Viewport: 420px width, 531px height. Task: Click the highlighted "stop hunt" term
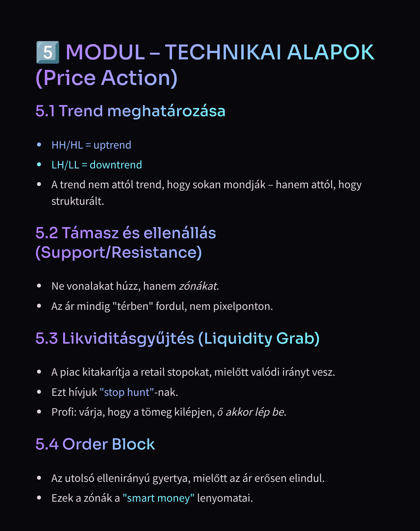click(x=127, y=392)
